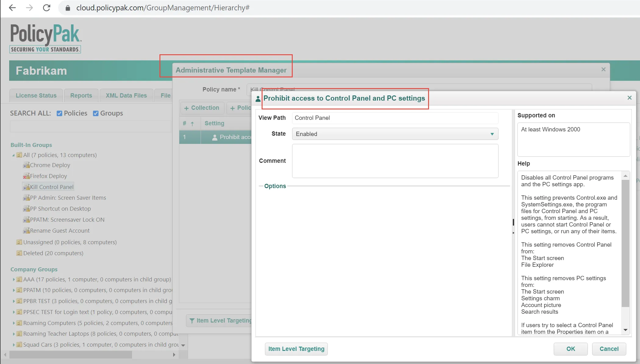Click the Chrome Deploy policy icon
This screenshot has height=364, width=640.
click(x=27, y=165)
